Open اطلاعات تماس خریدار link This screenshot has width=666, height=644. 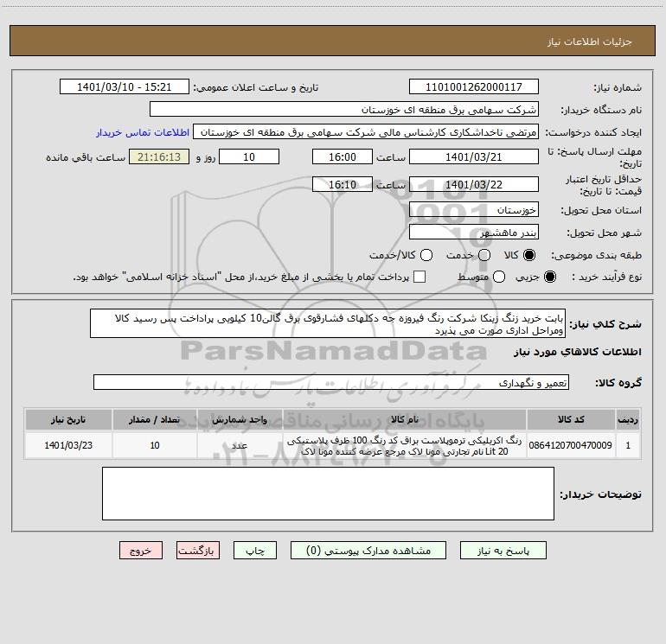point(143,132)
